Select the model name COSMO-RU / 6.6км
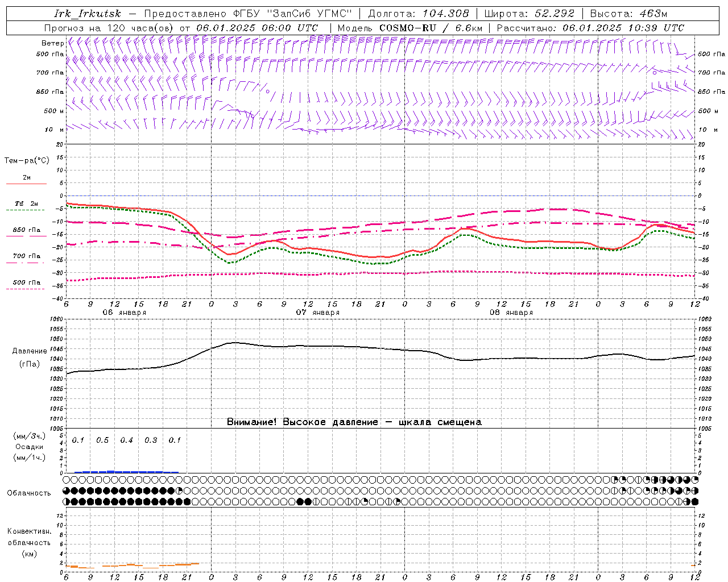This screenshot has height=582, width=728. pos(431,28)
